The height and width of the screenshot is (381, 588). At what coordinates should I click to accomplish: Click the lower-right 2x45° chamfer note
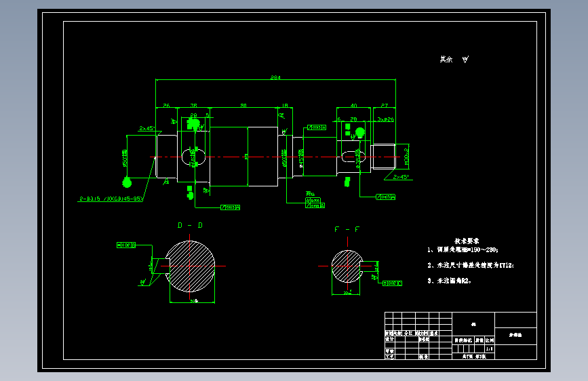coord(401,177)
